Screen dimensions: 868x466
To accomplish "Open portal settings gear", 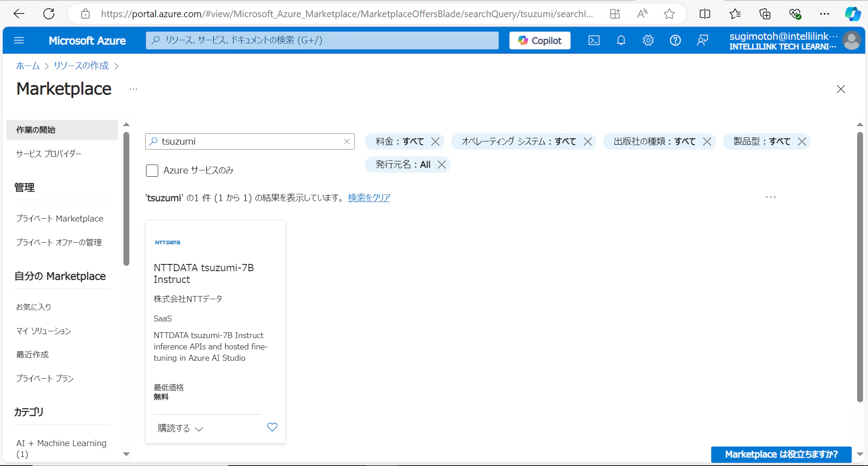I will point(648,40).
